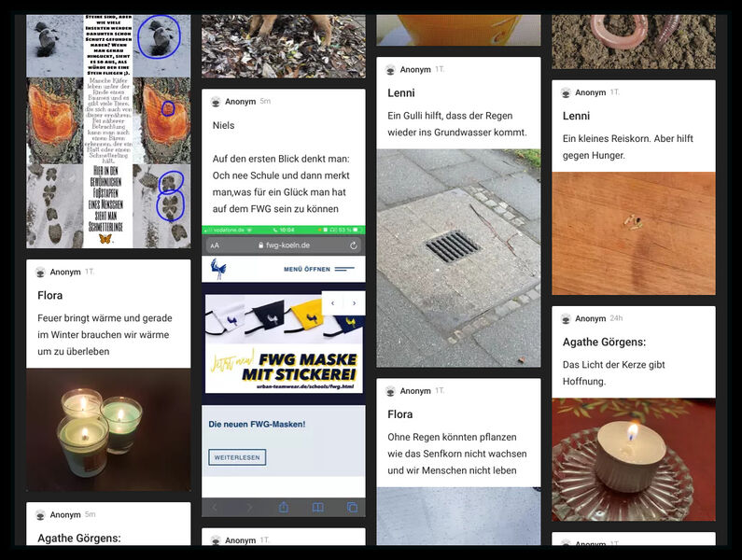Open the street drain gully photo
The width and height of the screenshot is (742, 560).
click(x=458, y=258)
